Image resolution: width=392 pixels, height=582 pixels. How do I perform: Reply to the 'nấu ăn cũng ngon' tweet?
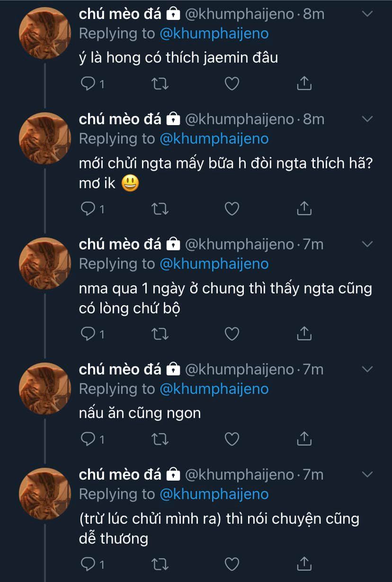[x=88, y=439]
